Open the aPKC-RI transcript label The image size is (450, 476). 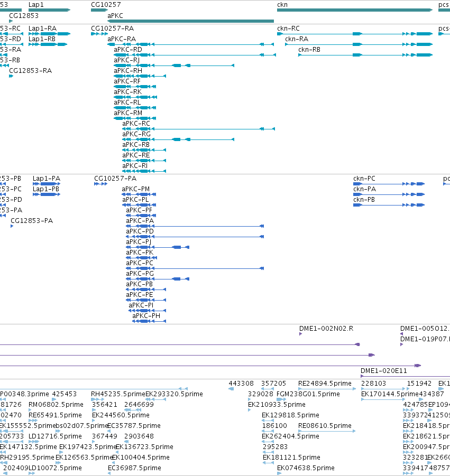(x=135, y=166)
